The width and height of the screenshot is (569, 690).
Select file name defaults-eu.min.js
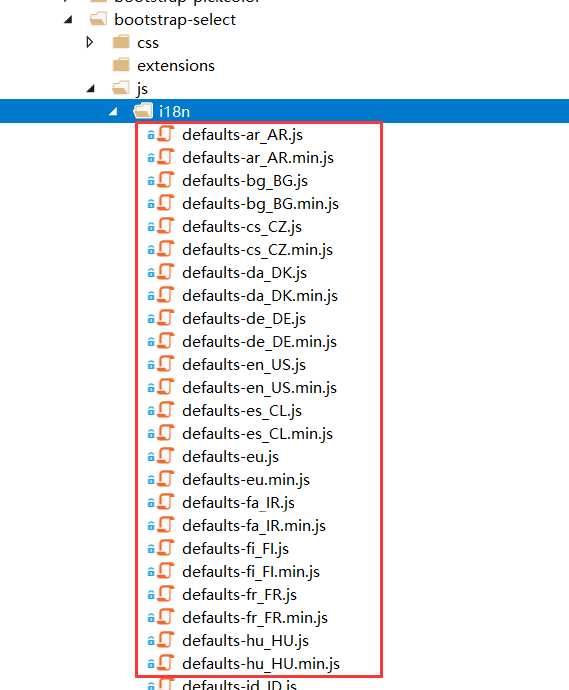click(246, 480)
